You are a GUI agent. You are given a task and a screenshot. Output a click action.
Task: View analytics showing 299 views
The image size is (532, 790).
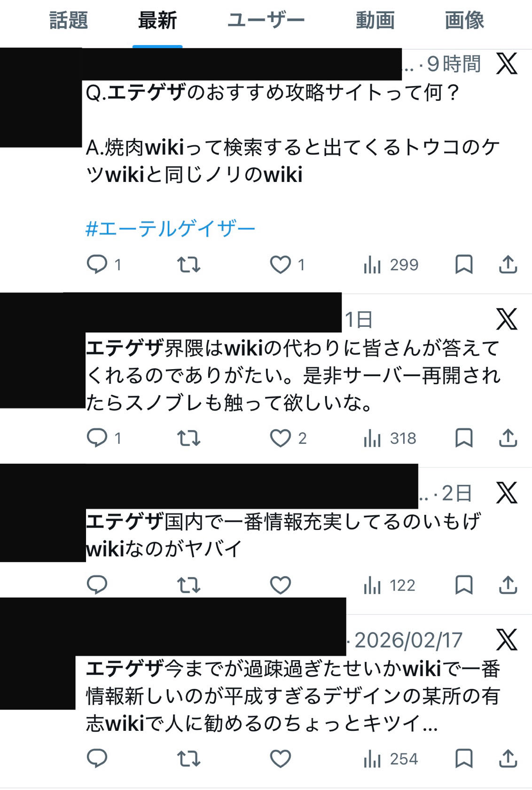pos(391,265)
